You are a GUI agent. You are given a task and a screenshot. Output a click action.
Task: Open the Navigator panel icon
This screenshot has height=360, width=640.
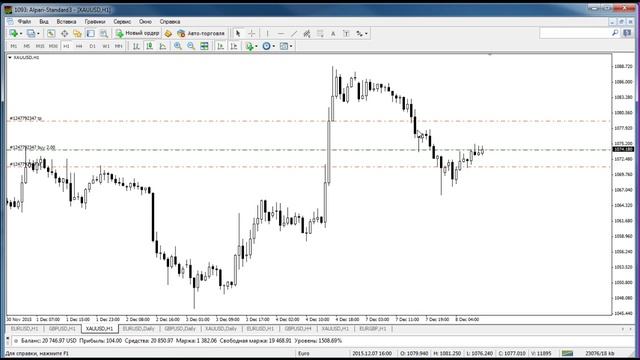77,33
